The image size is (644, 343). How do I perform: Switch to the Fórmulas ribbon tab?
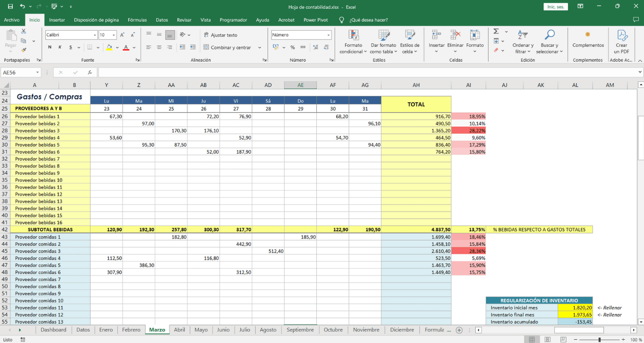point(137,20)
